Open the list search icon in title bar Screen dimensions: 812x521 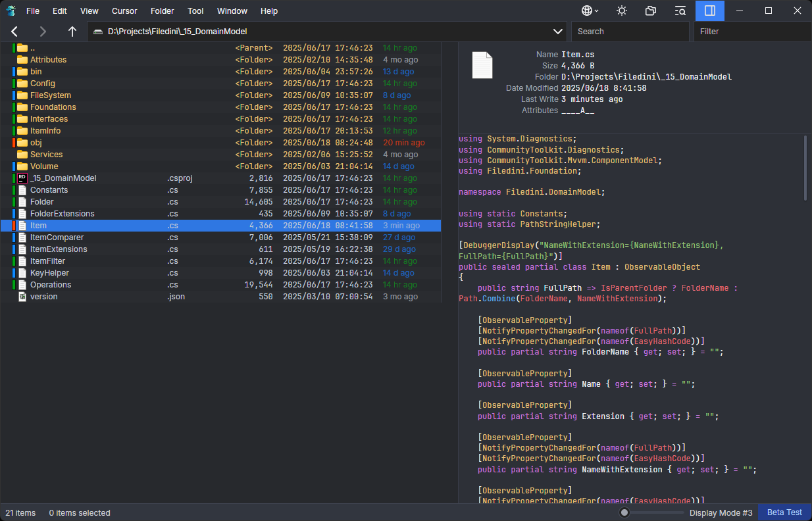pos(680,11)
